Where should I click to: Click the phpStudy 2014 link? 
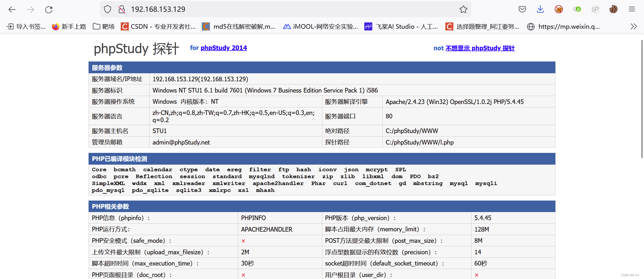tap(224, 48)
